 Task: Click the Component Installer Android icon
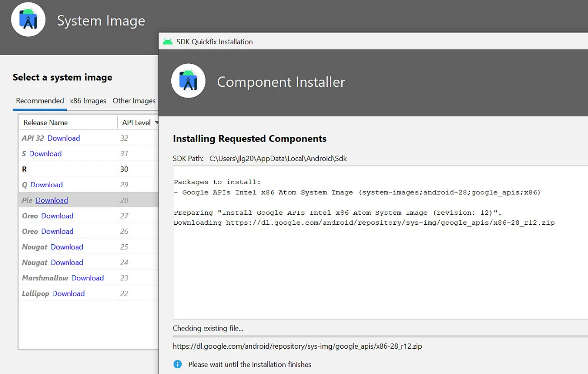point(188,80)
